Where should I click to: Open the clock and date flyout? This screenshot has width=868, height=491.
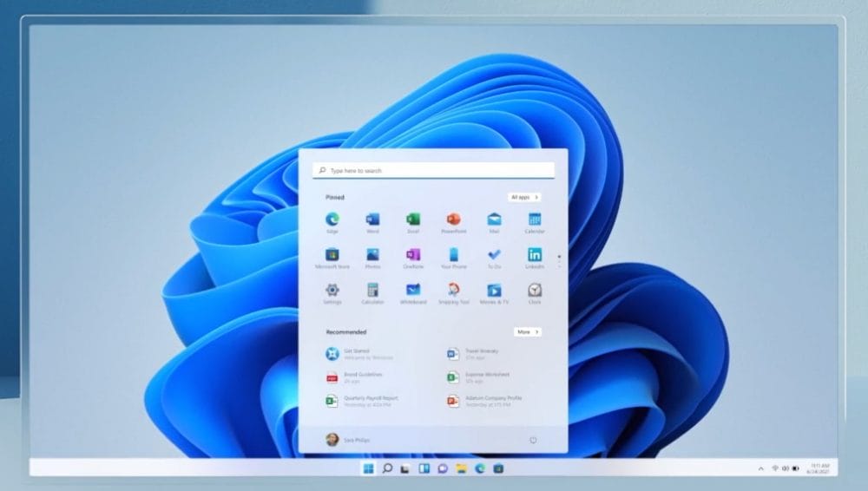819,468
